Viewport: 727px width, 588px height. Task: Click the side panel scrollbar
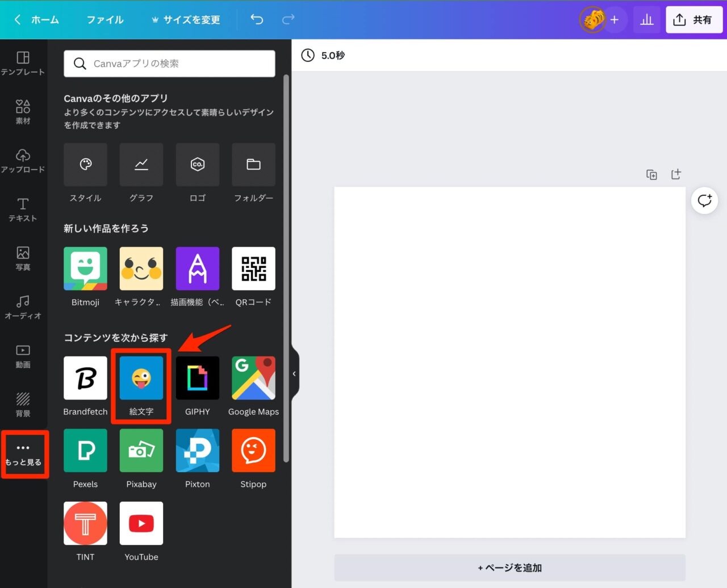tap(286, 268)
